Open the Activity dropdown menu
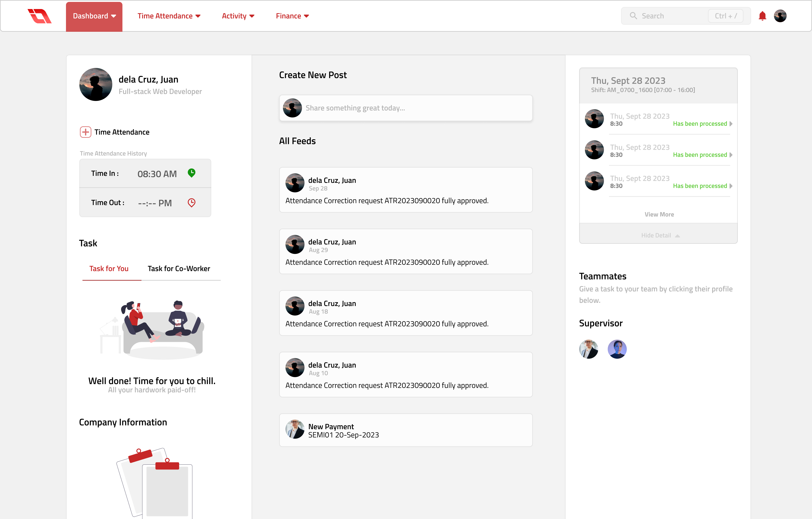 (238, 16)
